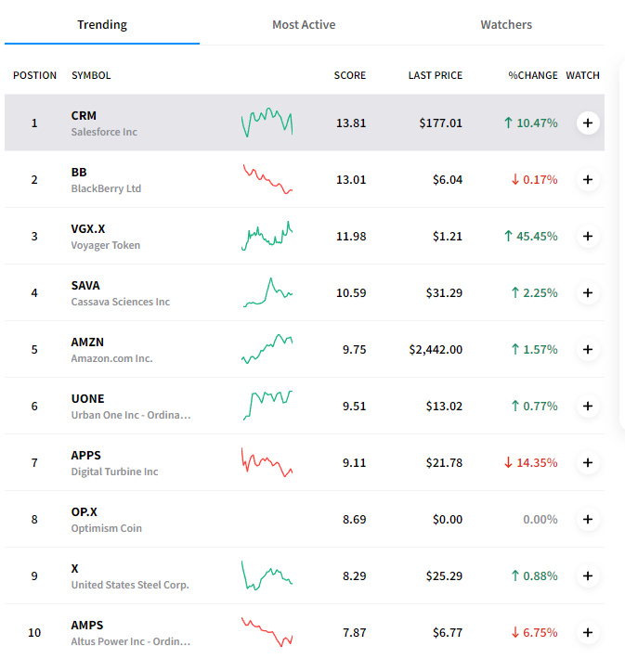Click the Optimism Coin name
Viewport: 625px width, 672px height.
point(106,528)
